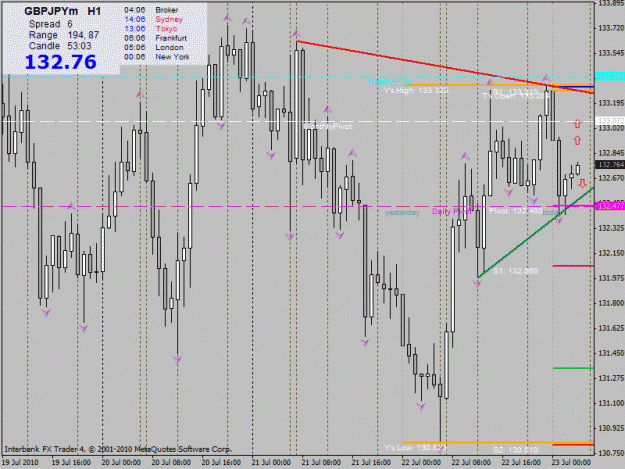Click the WeeklyPivot label
Screen dimensions: 625x469
click(389, 82)
